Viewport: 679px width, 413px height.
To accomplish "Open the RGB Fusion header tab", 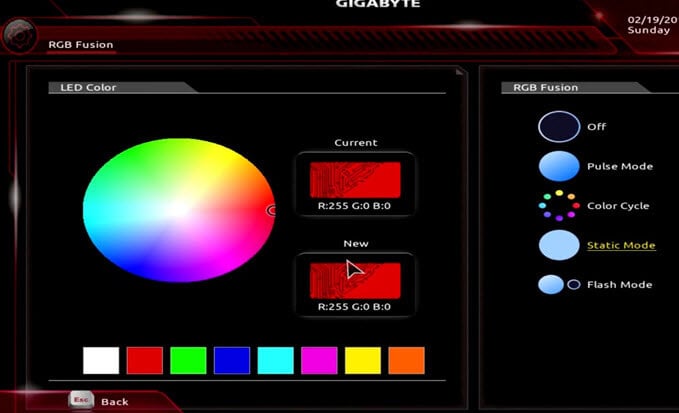I will (81, 45).
